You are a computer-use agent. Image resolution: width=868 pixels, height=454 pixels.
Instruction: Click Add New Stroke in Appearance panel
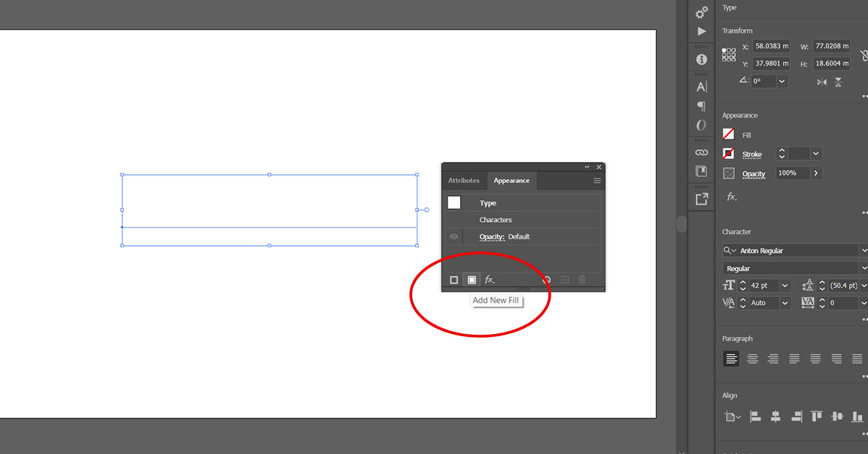(x=454, y=280)
